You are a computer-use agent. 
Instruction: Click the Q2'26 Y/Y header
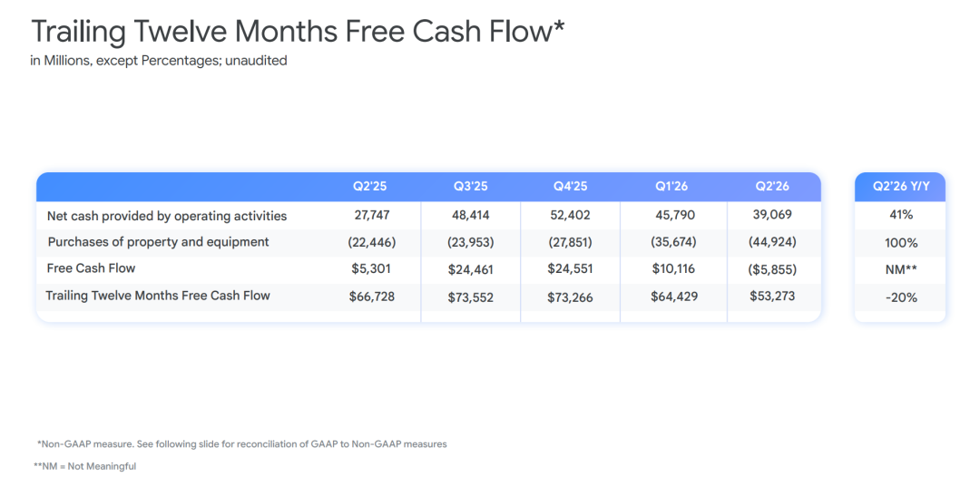(900, 186)
